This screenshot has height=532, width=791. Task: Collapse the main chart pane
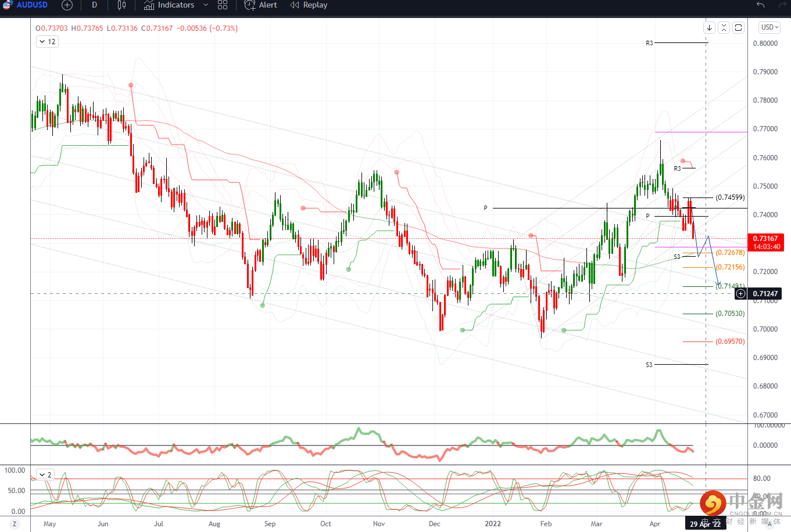[724, 27]
